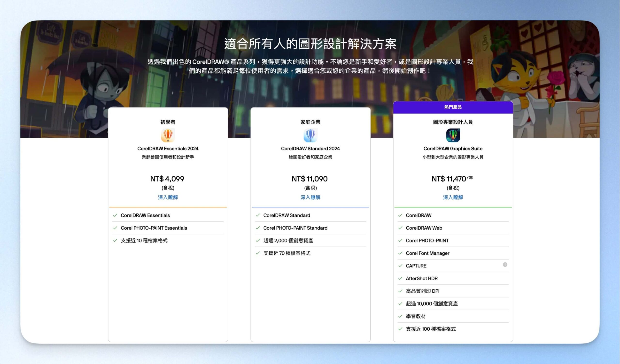
Task: Click the 初學者 heading
Action: click(x=168, y=122)
